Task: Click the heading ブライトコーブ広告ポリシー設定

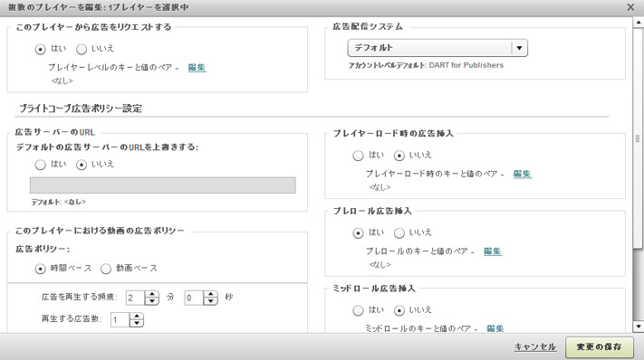Action: point(81,109)
